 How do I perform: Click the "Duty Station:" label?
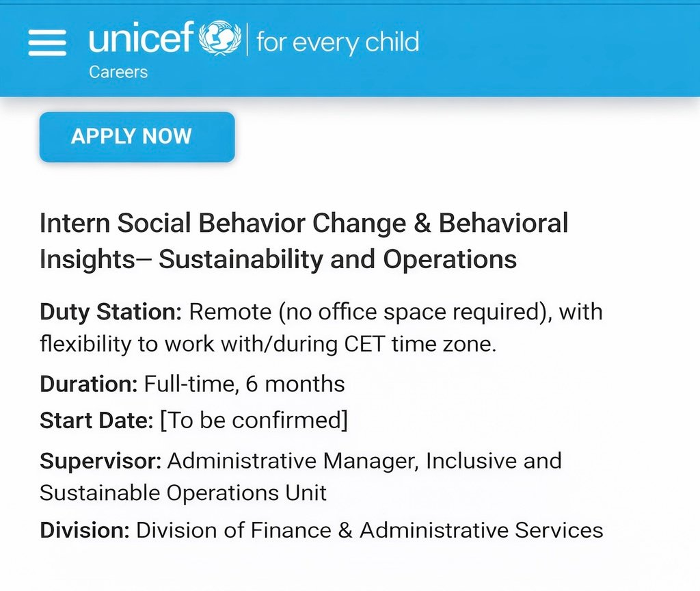click(x=111, y=312)
